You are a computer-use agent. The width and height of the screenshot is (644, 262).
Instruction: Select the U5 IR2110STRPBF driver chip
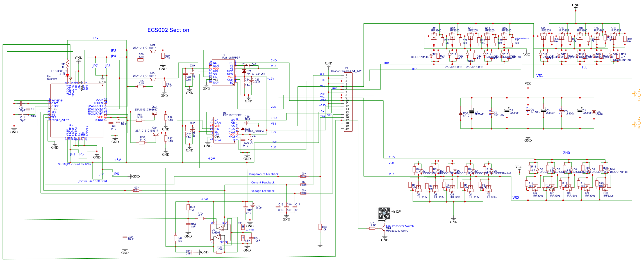(x=223, y=73)
